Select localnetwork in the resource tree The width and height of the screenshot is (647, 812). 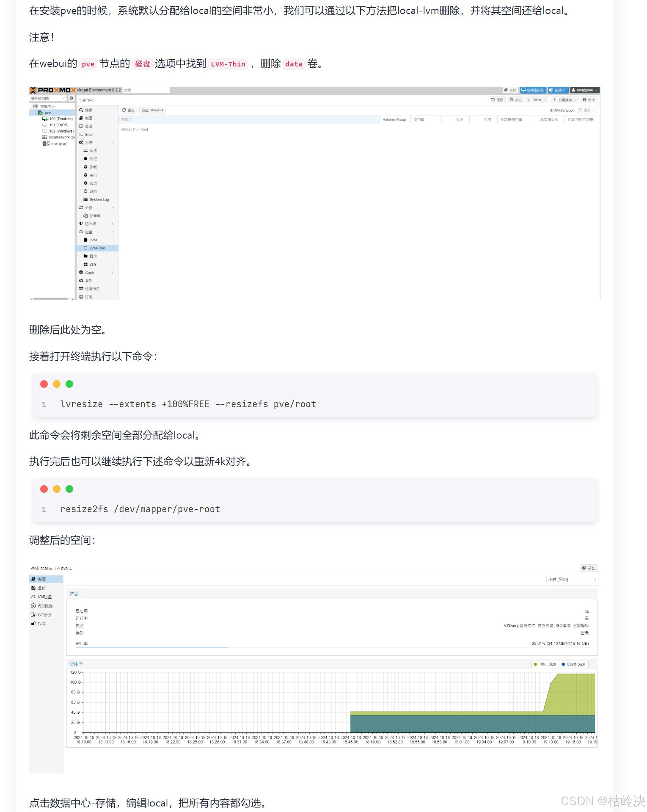[x=58, y=137]
